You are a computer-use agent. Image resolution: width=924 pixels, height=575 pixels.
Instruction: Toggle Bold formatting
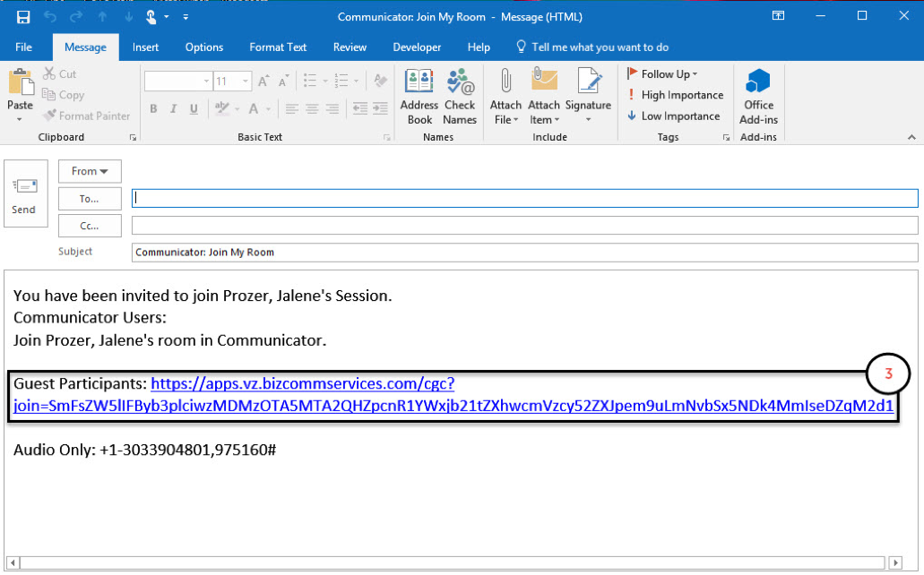[x=154, y=109]
